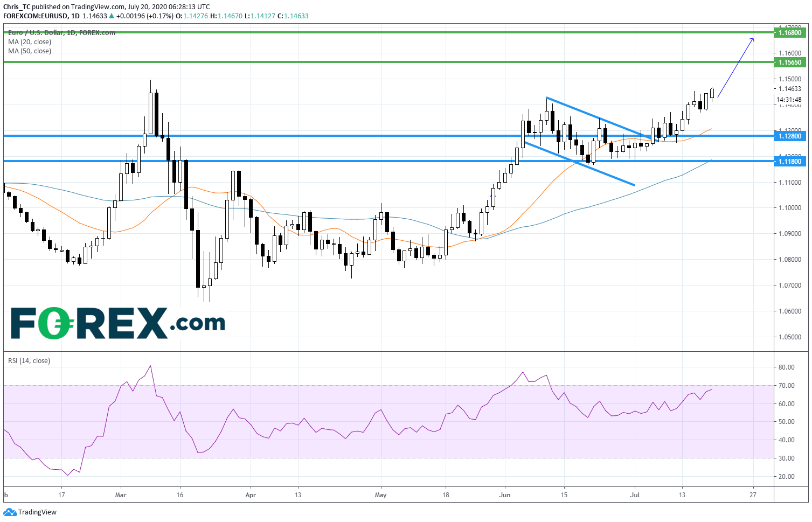Viewport: 812px width, 522px height.
Task: Click the 1.11000 price axis value
Action: click(790, 183)
